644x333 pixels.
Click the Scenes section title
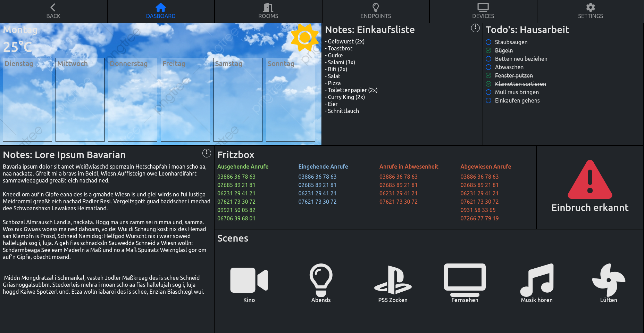click(x=233, y=238)
